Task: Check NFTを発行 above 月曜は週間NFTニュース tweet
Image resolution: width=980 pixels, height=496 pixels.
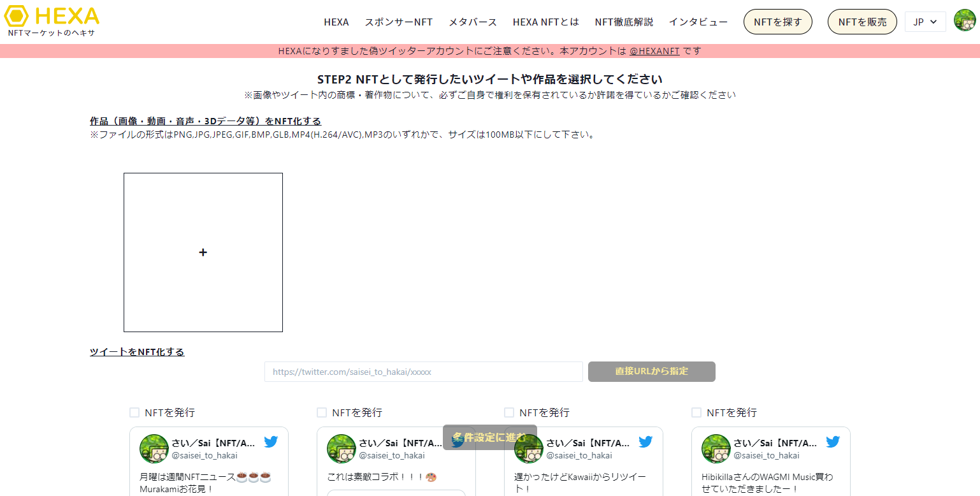Action: point(134,412)
